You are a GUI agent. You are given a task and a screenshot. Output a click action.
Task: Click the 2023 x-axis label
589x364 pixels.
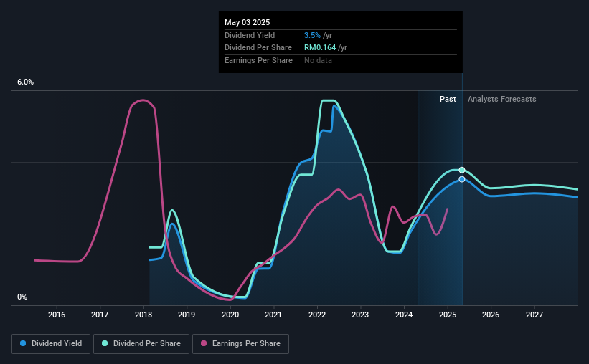click(360, 315)
